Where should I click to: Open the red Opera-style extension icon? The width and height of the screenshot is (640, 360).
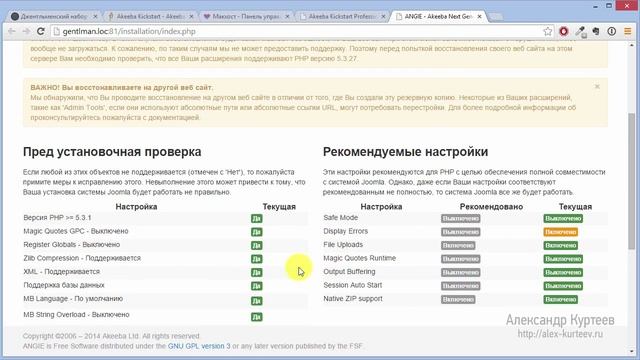pos(564,31)
